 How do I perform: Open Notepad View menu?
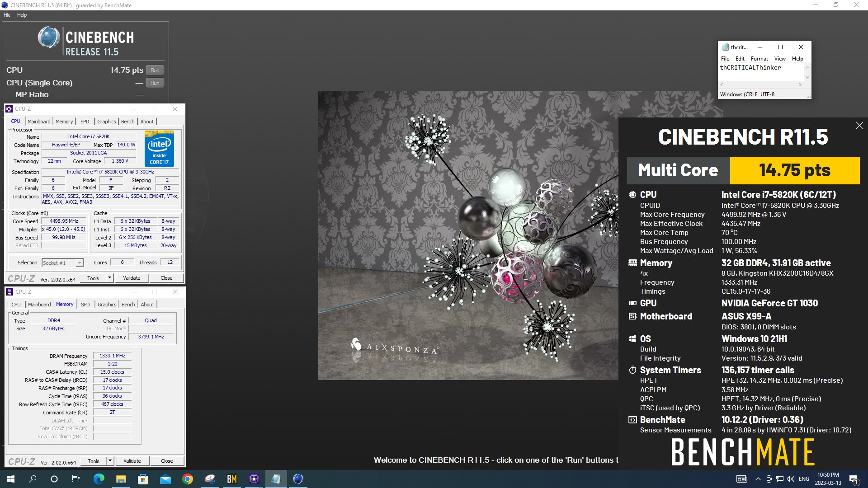[780, 59]
